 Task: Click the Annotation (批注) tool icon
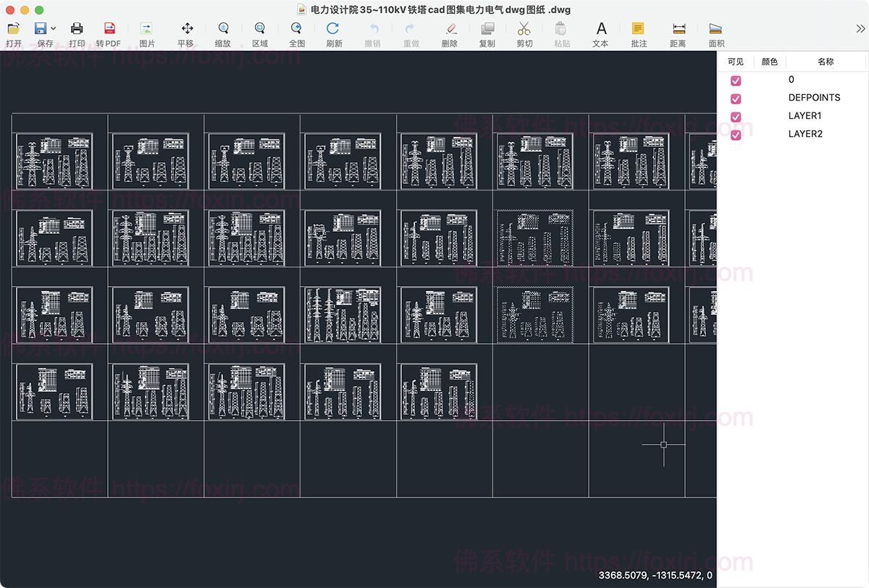pos(638,29)
